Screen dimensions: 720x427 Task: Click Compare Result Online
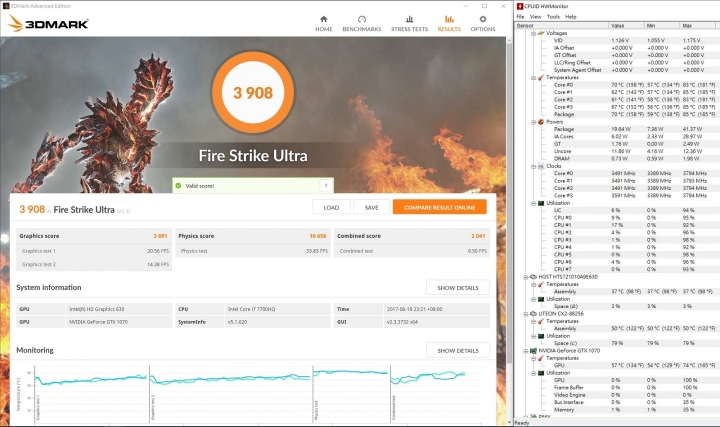[x=439, y=208]
